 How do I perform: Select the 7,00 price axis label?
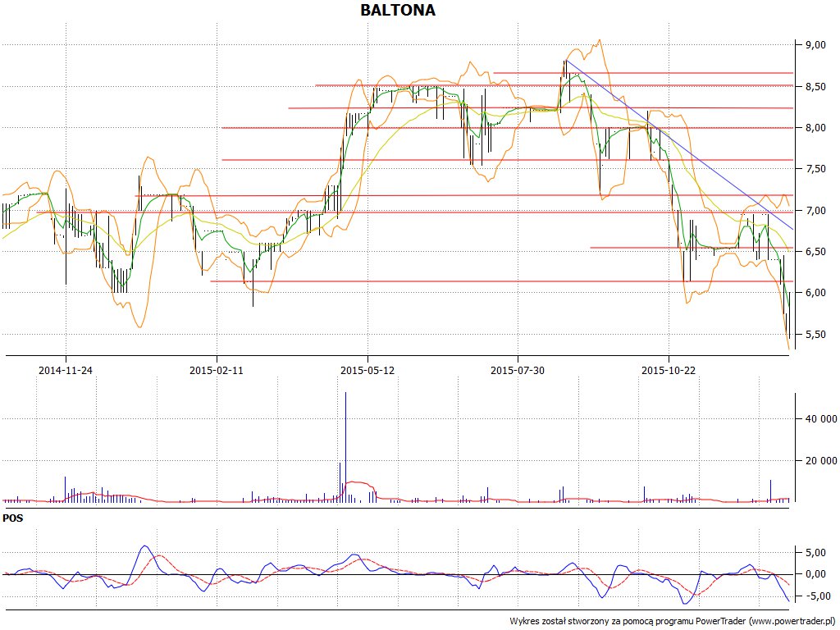815,211
